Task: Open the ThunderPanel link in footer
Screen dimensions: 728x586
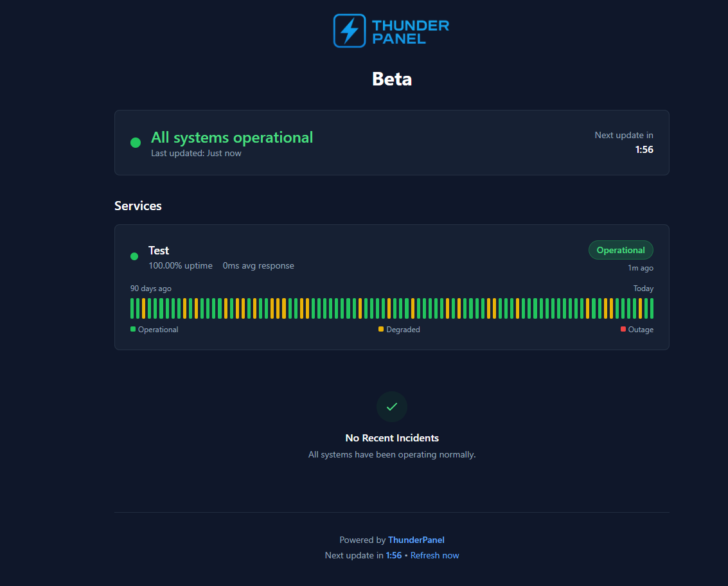Action: 416,540
